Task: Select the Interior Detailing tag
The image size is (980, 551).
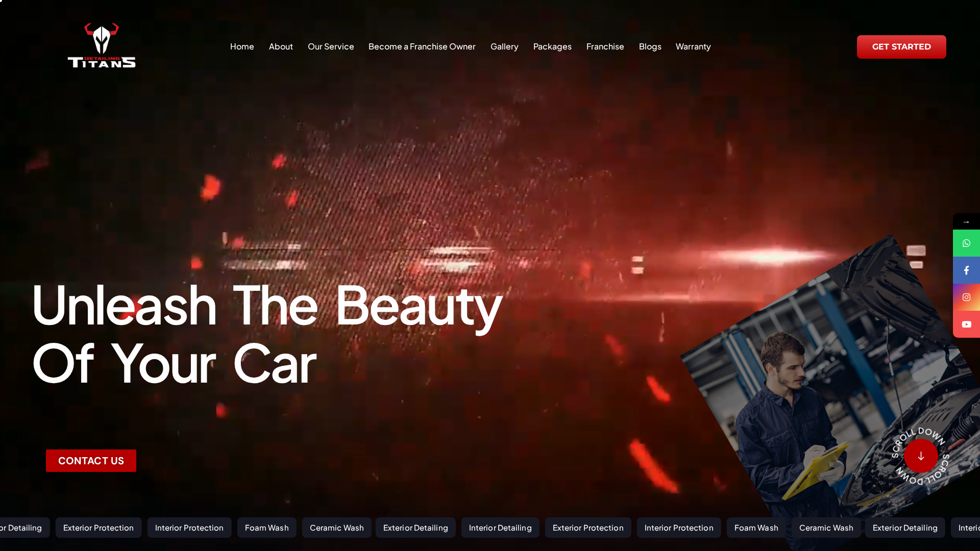Action: 500,528
